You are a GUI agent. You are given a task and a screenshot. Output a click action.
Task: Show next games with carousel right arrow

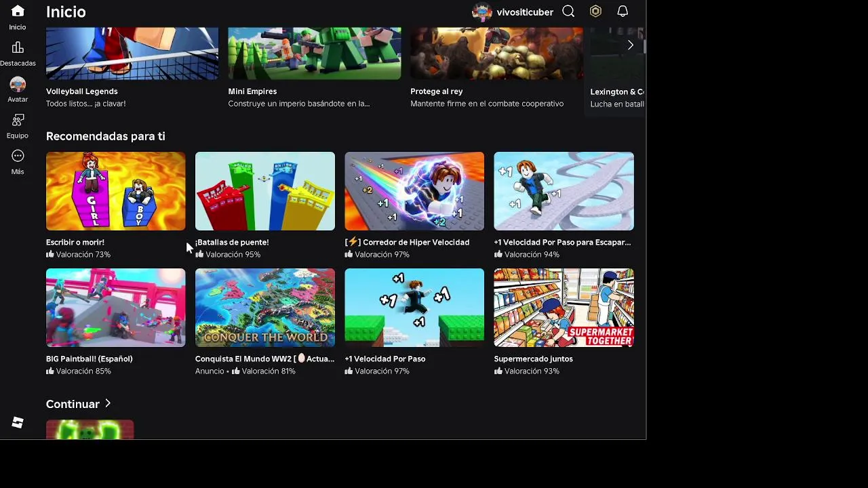(630, 45)
